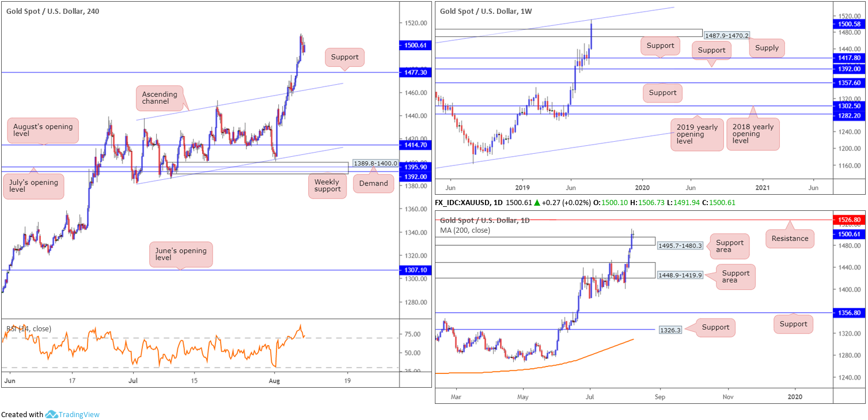868x420 pixels.
Task: Click the 'Gold Spot / U.S. Dollar, 1D' chart title
Action: click(484, 220)
